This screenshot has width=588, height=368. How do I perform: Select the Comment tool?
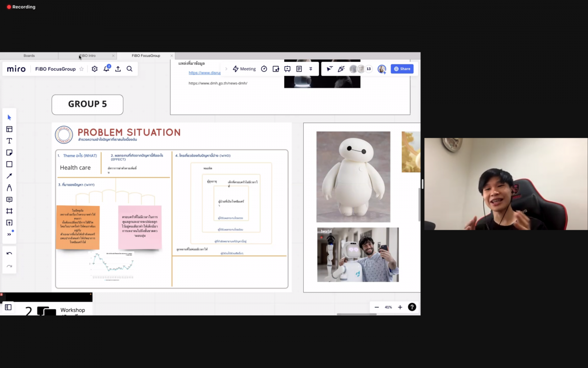tap(9, 200)
